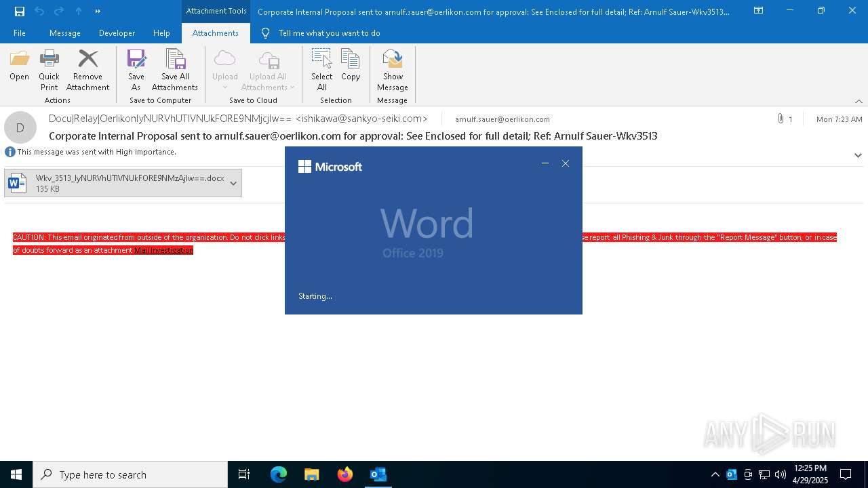Close the Word splash screen

point(566,163)
